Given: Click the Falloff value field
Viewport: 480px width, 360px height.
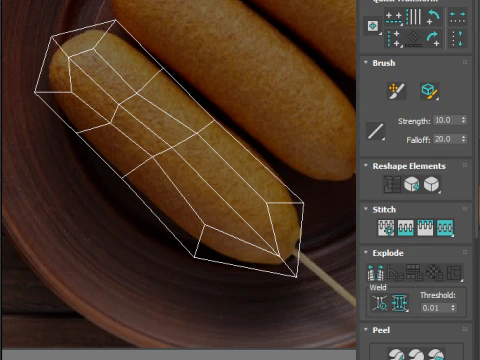Looking at the screenshot, I should pyautogui.click(x=447, y=139).
